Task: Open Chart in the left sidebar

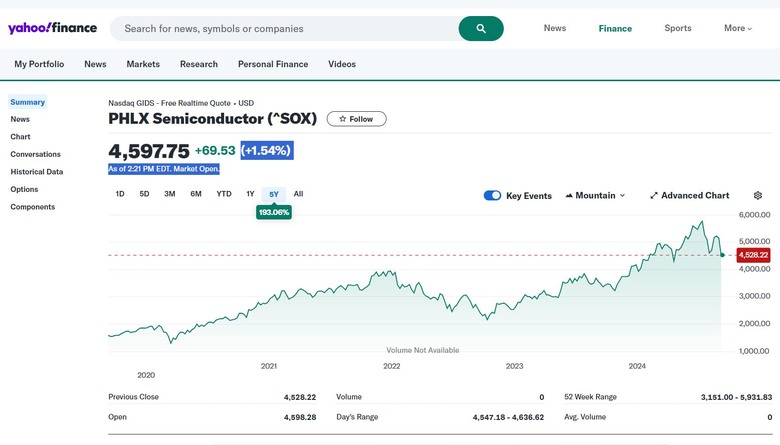Action: click(x=20, y=137)
